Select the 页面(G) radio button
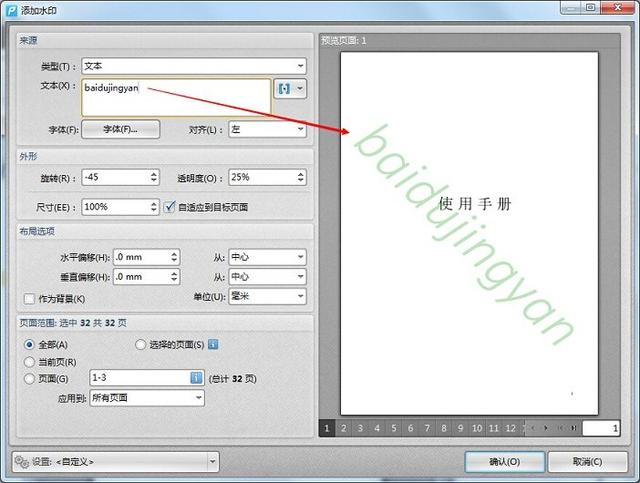 (29, 378)
